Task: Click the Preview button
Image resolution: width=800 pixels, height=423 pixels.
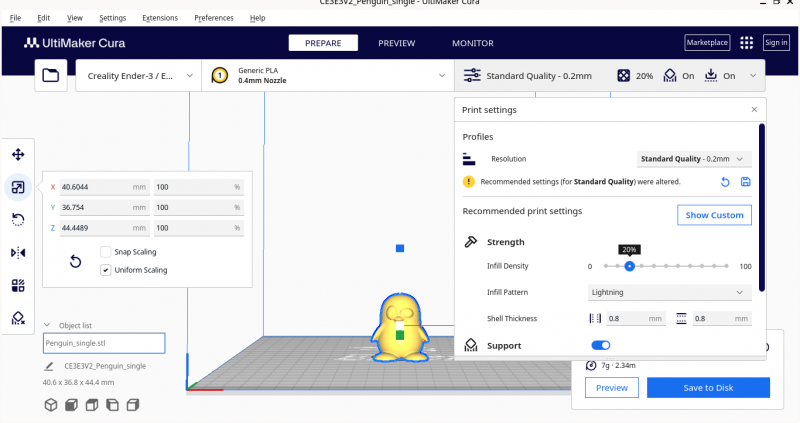Action: 612,388
